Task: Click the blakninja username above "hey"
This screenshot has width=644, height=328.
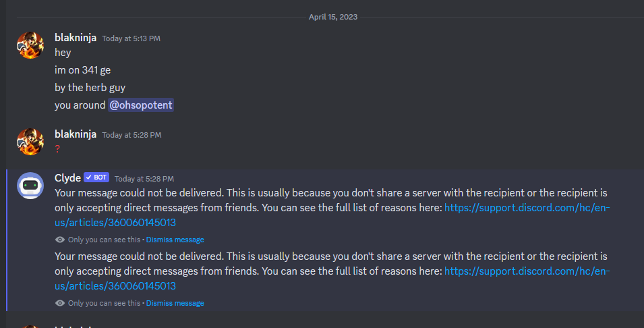Action: click(76, 38)
